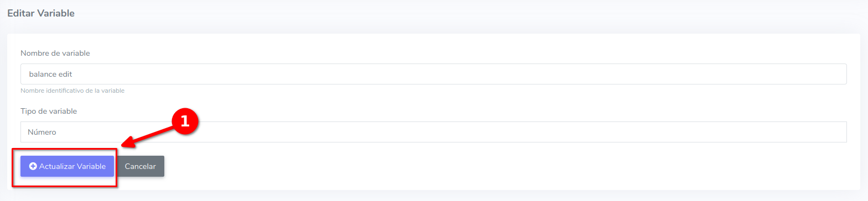Click the word 'Actualizar' on the purple button
Viewport: 868px width, 201px height.
tap(57, 166)
